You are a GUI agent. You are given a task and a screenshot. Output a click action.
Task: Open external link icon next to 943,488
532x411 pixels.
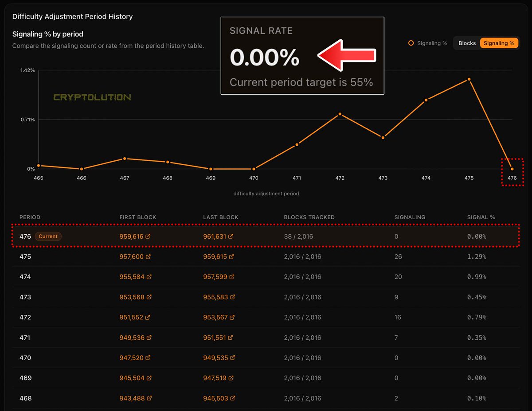click(x=149, y=399)
